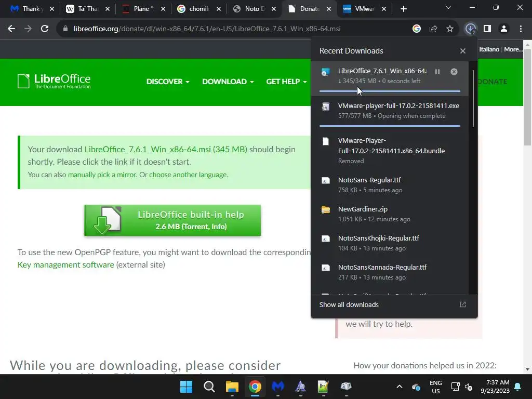Click the address bar URL
Image resolution: width=532 pixels, height=399 pixels.
(207, 29)
